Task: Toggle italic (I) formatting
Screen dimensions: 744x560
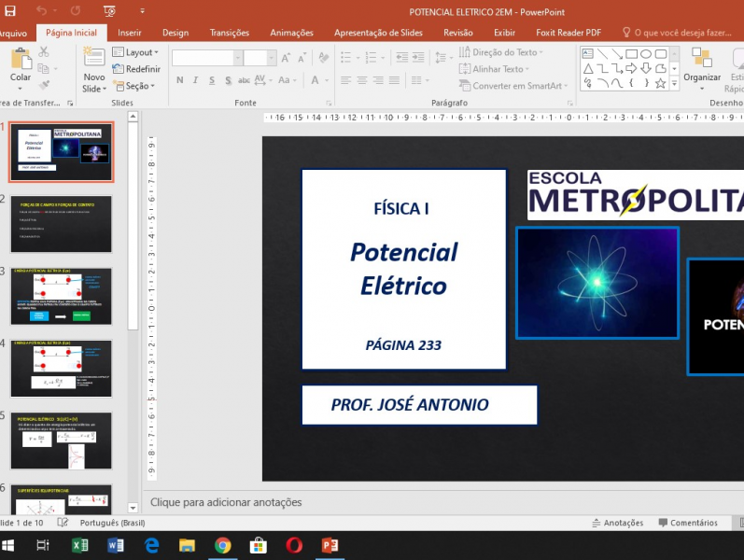Action: coord(195,80)
